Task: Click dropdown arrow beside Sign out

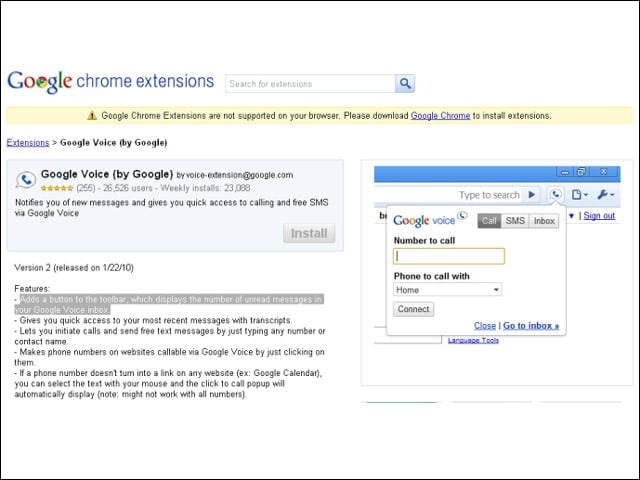Action: coord(571,216)
